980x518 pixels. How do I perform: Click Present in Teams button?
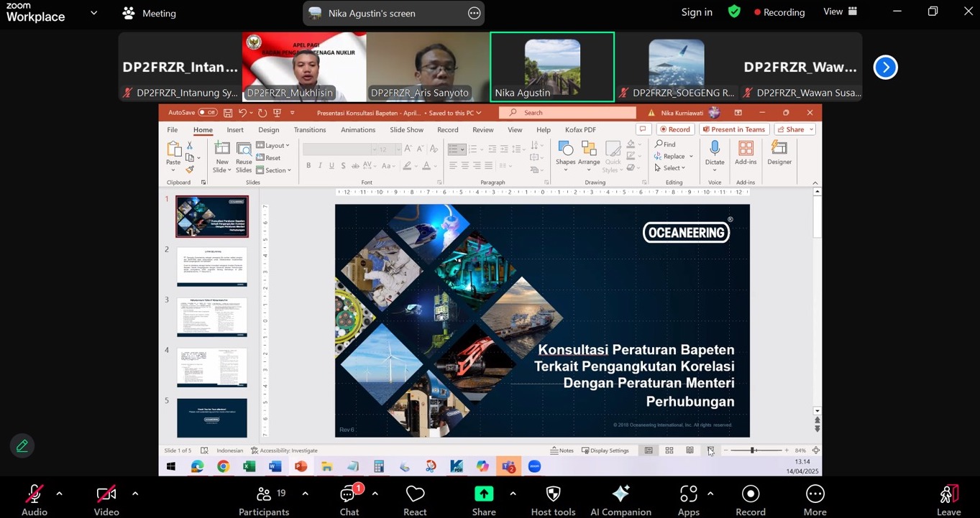734,129
